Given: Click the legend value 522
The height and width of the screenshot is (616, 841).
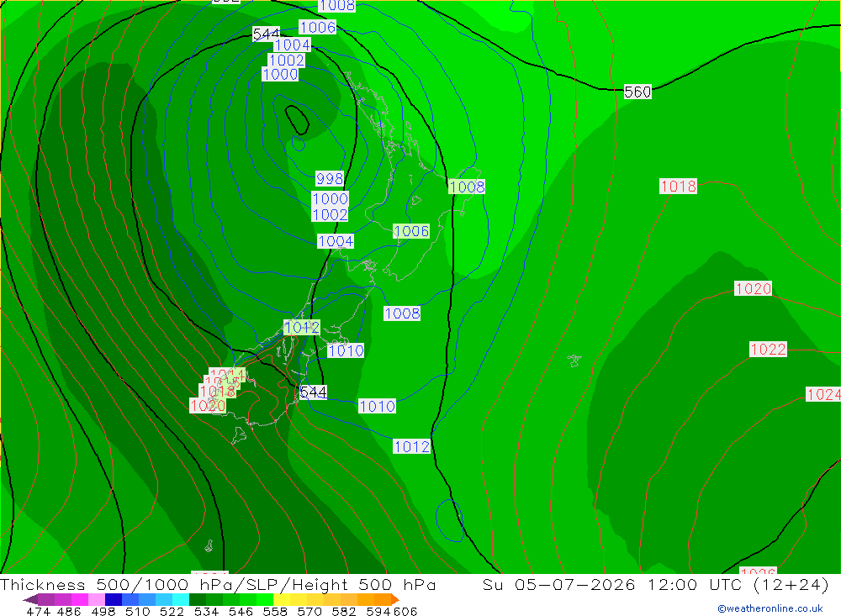Looking at the screenshot, I should 172,611.
